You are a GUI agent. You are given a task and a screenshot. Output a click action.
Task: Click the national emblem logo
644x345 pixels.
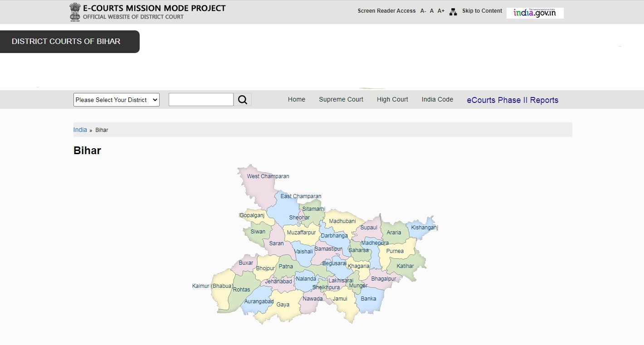75,12
